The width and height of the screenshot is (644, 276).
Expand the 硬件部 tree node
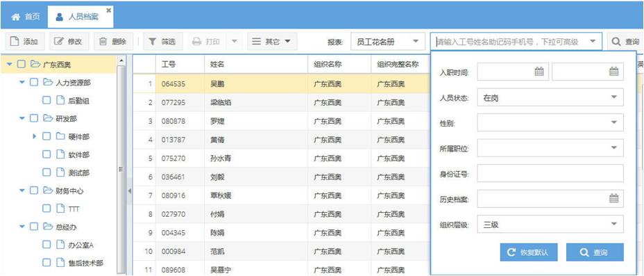35,136
